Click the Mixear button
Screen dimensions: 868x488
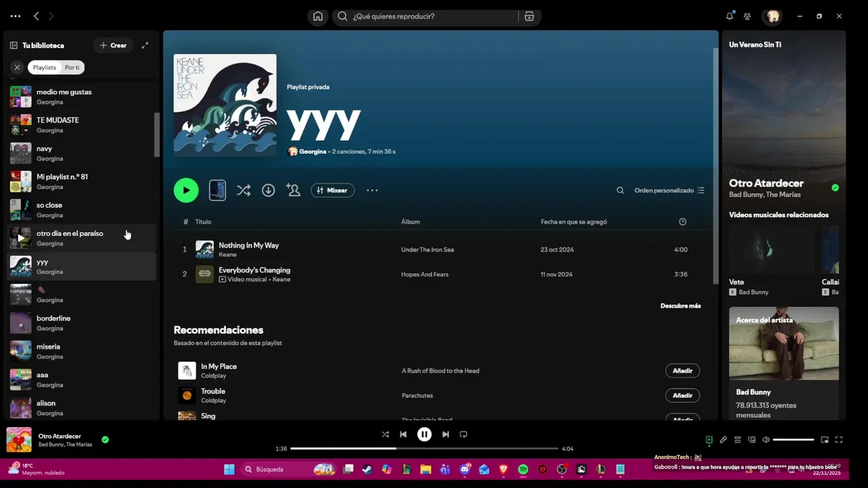point(332,190)
